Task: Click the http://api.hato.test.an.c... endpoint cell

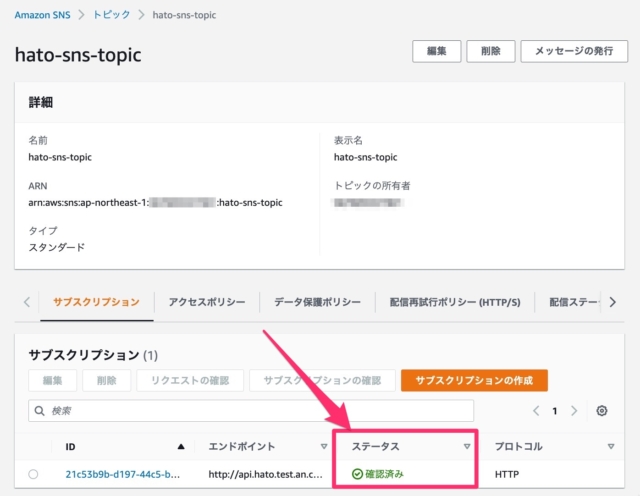Action: point(266,474)
